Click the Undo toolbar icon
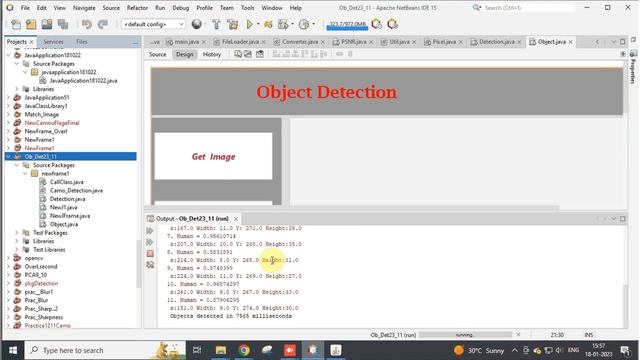The height and width of the screenshot is (360, 640). [x=87, y=24]
